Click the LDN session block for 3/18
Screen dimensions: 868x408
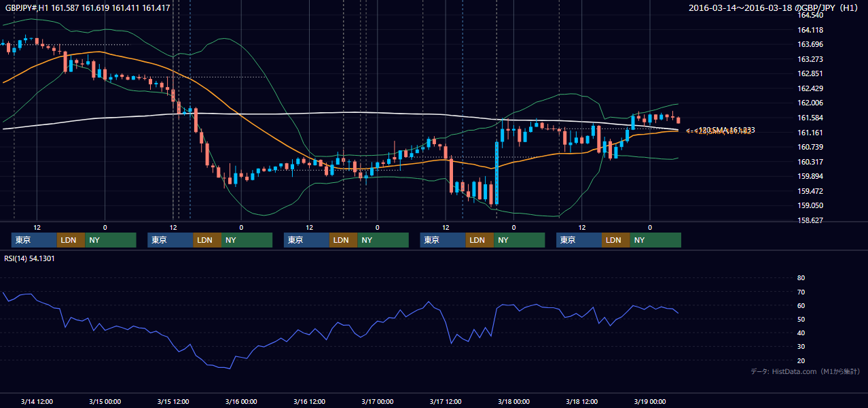click(616, 240)
